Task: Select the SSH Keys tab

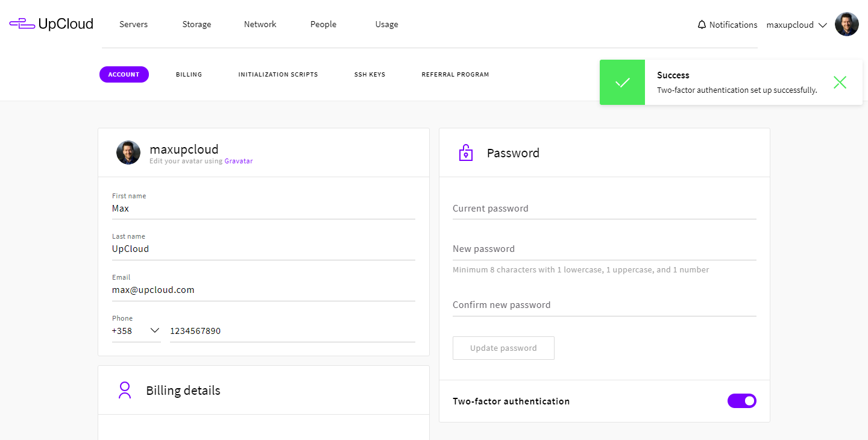Action: [x=370, y=75]
